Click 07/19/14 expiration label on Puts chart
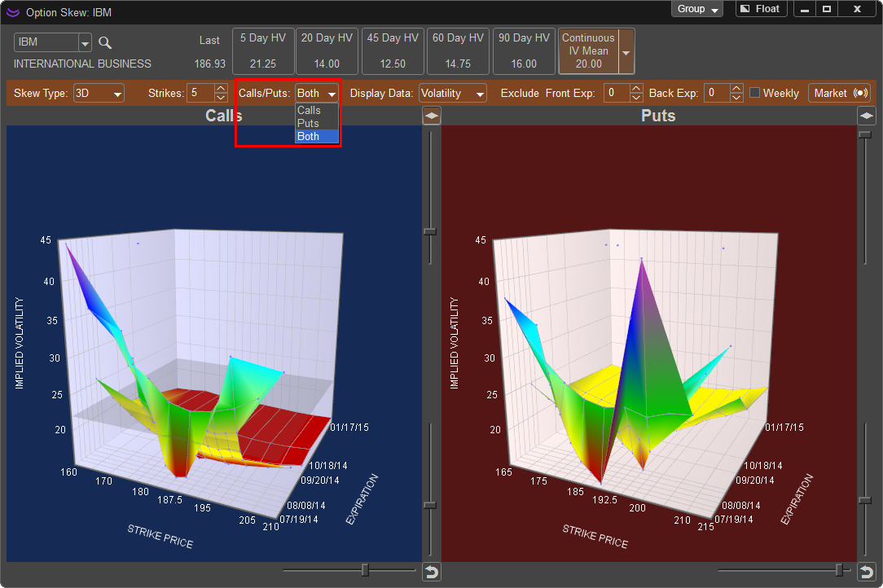 [x=733, y=520]
